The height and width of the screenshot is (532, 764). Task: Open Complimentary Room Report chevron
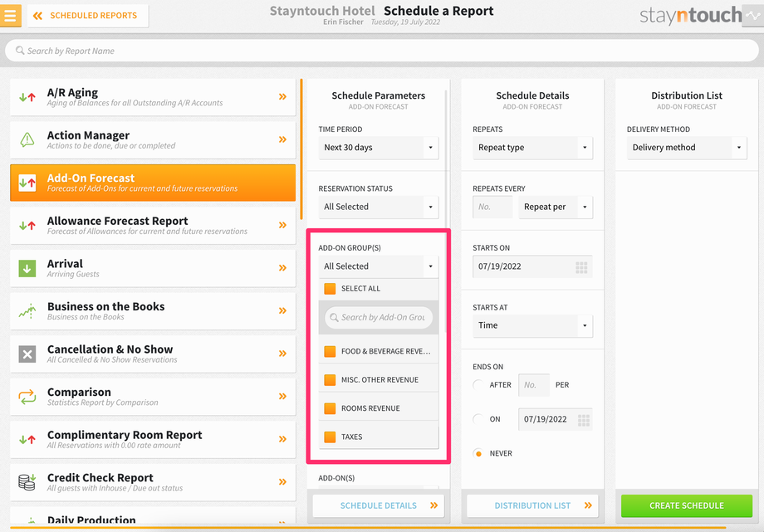[x=282, y=439]
